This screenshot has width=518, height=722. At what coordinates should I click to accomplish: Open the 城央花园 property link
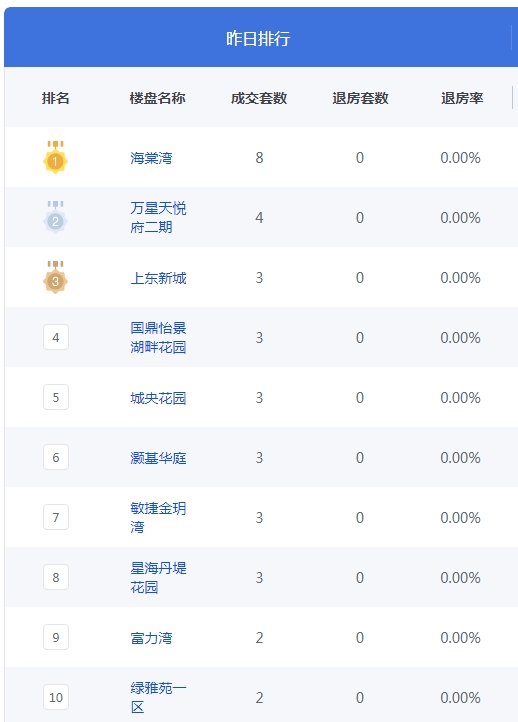click(x=158, y=398)
